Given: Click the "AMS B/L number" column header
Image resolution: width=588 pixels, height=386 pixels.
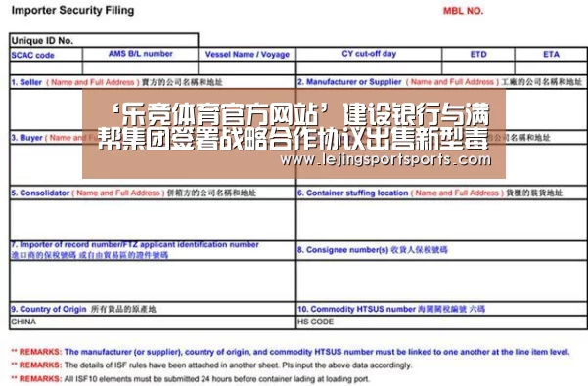Looking at the screenshot, I should 141,54.
